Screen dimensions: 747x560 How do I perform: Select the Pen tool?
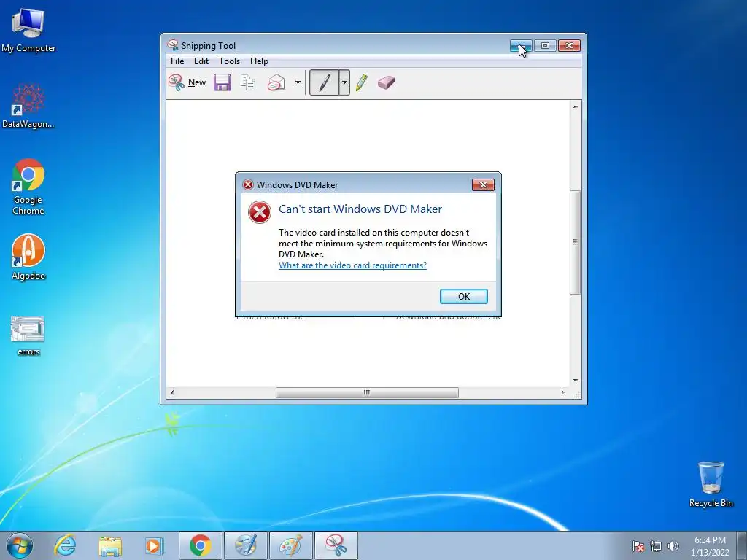tap(324, 82)
